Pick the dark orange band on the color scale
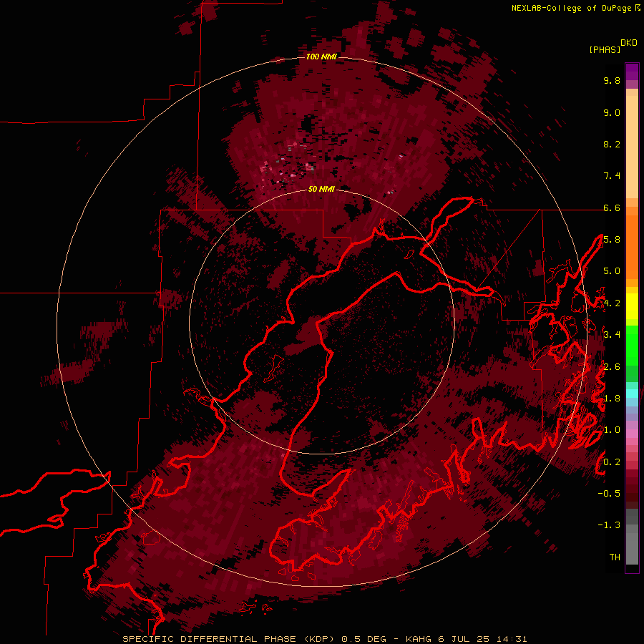Image resolution: width=644 pixels, height=644 pixels. tap(632, 248)
